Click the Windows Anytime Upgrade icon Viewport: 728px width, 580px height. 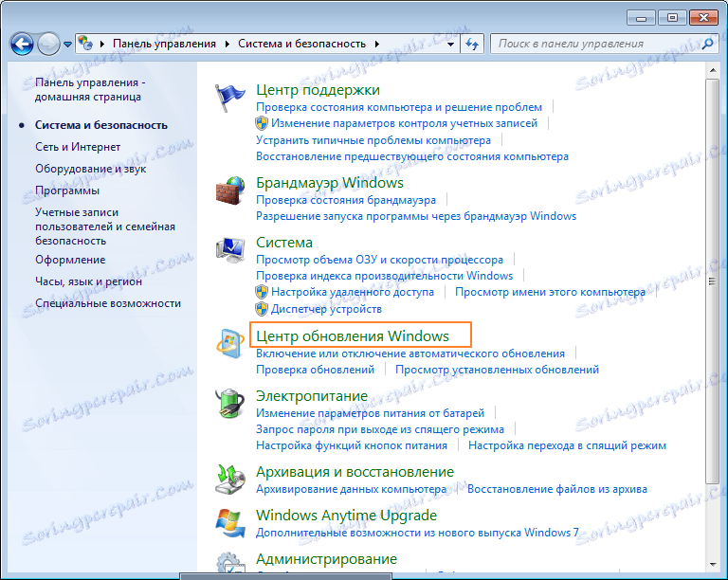pos(229,523)
